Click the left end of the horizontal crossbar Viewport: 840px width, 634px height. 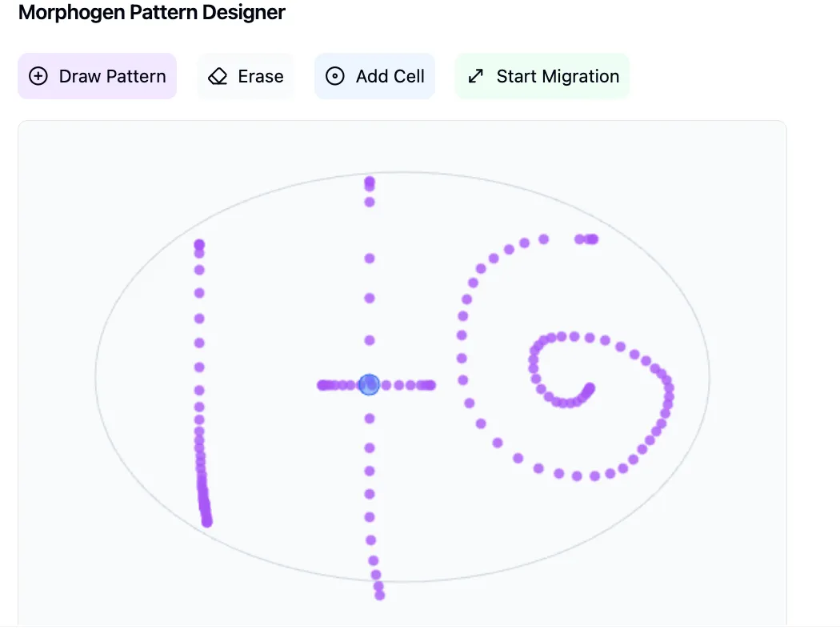(322, 385)
